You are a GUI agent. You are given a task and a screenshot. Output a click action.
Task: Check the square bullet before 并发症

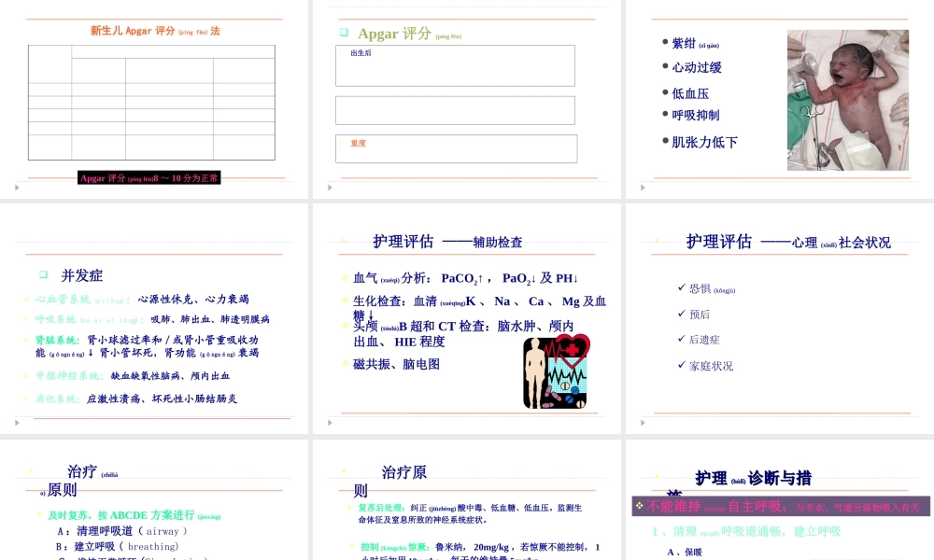pos(42,274)
